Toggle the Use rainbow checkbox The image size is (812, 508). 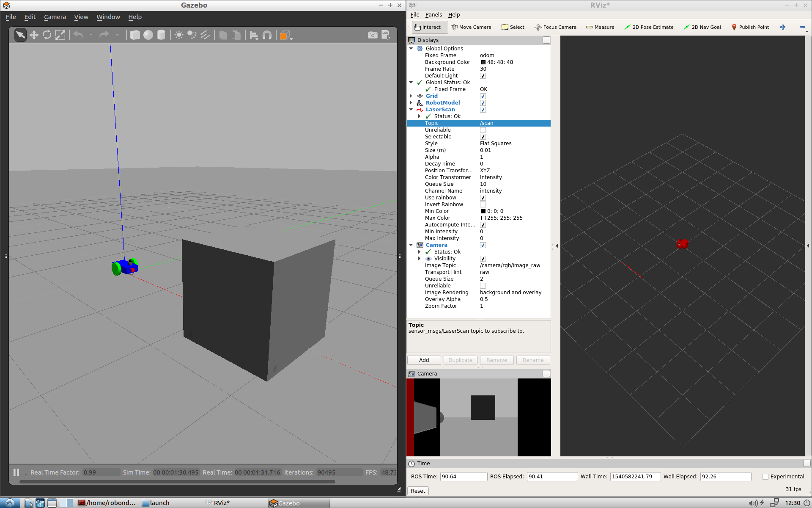pos(483,198)
